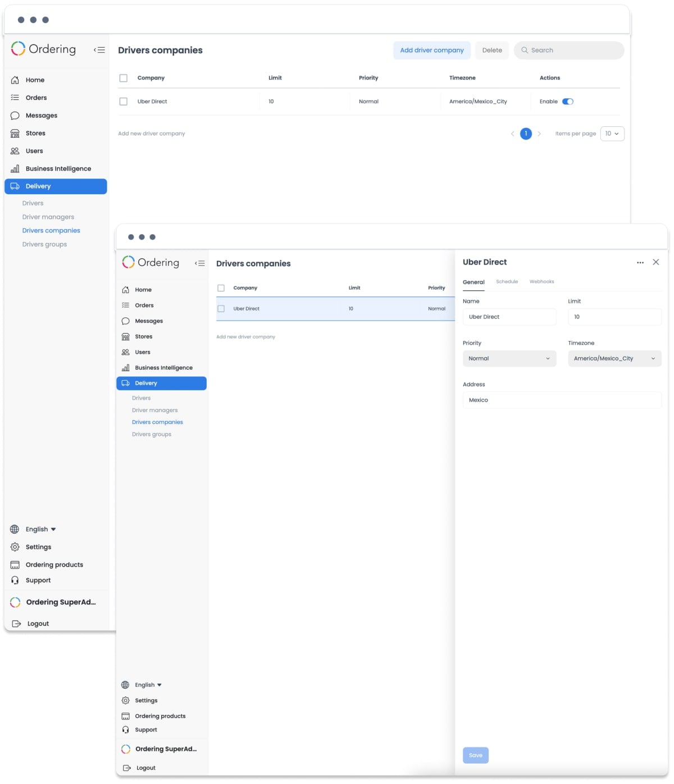Open the Business Intelligence chart icon in the back window
The height and width of the screenshot is (784, 674).
point(15,168)
